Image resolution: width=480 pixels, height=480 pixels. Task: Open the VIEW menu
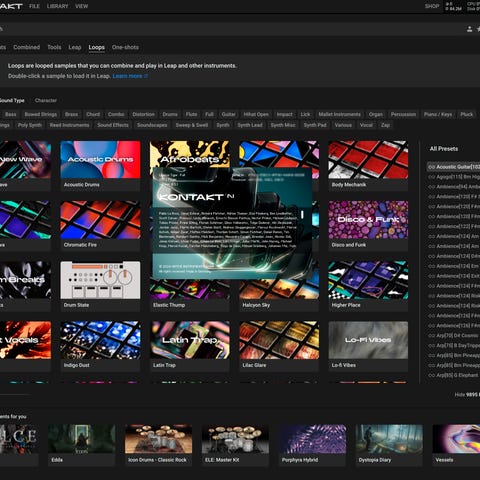tap(81, 6)
